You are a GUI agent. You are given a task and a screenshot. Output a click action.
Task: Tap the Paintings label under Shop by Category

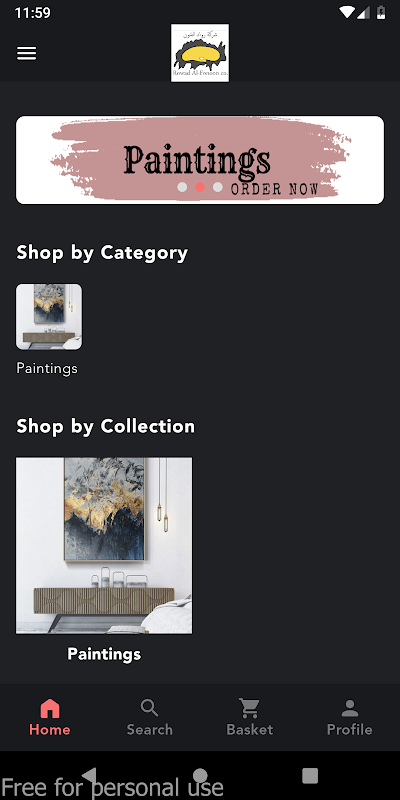pos(47,368)
